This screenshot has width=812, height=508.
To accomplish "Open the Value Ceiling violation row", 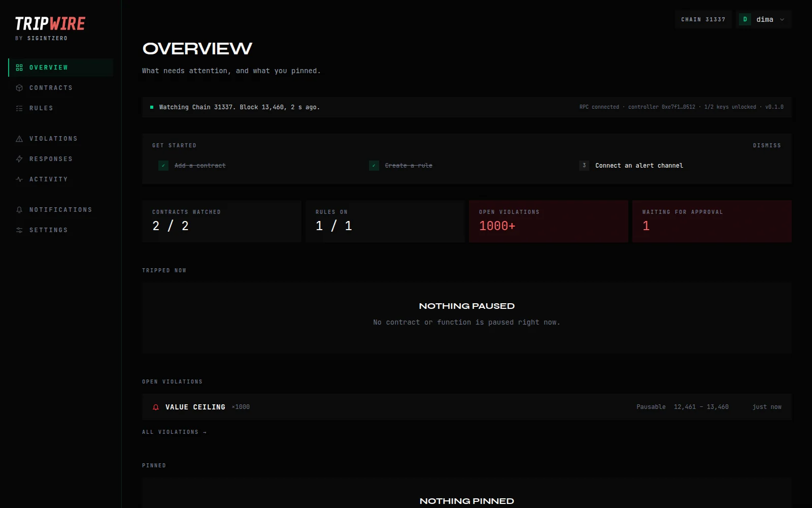I will (467, 407).
